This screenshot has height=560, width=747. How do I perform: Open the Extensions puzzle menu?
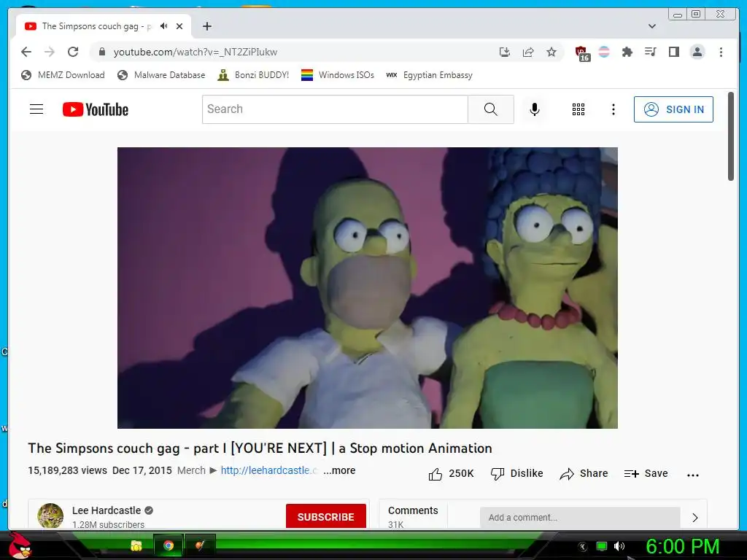coord(627,52)
